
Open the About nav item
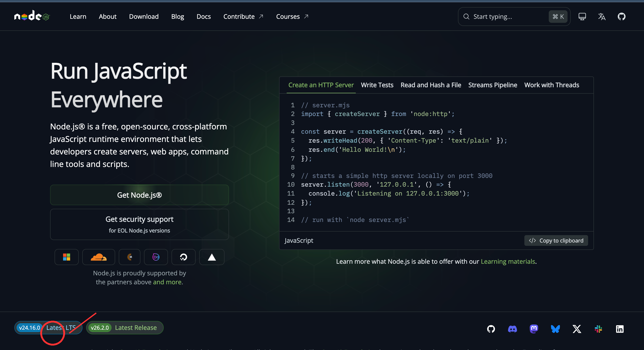(108, 17)
